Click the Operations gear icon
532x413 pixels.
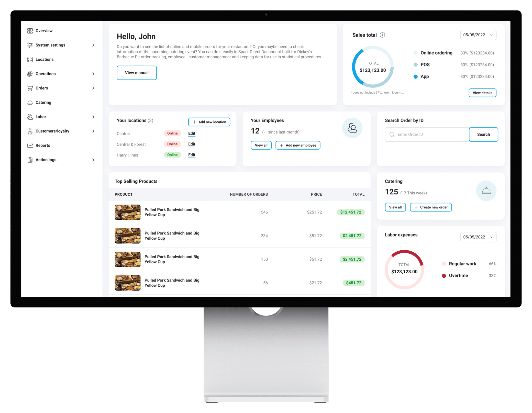(30, 74)
